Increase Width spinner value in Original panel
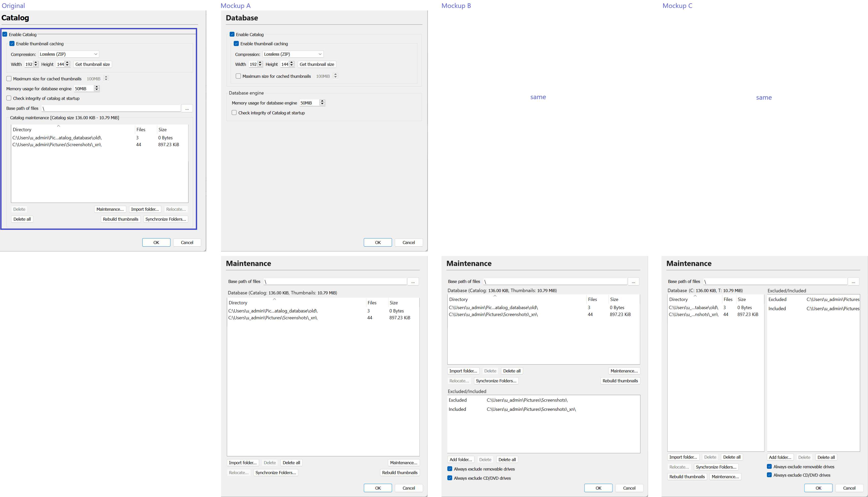The height and width of the screenshot is (497, 868). pyautogui.click(x=36, y=63)
